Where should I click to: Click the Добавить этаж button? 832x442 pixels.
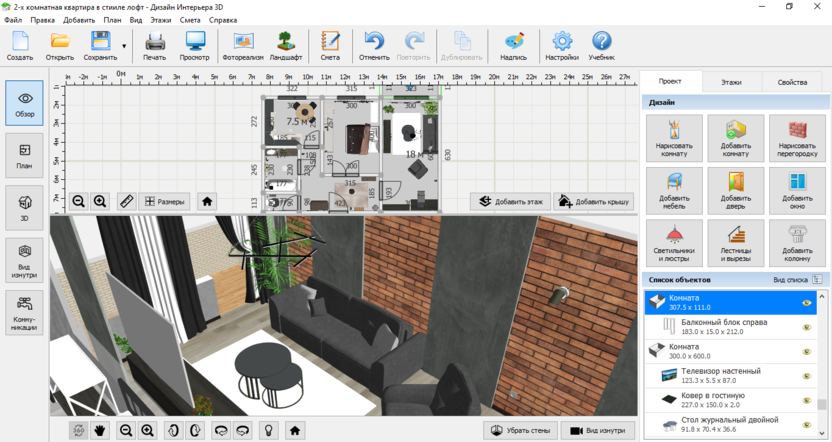click(509, 201)
